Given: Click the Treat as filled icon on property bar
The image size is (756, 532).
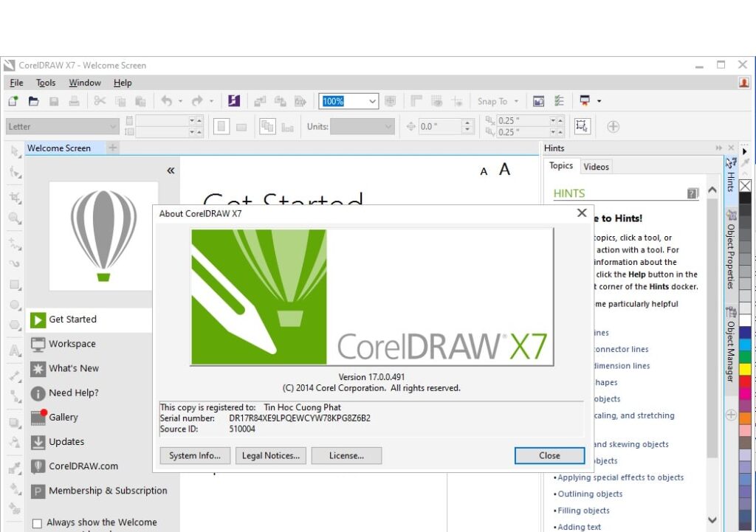Looking at the screenshot, I should (582, 126).
